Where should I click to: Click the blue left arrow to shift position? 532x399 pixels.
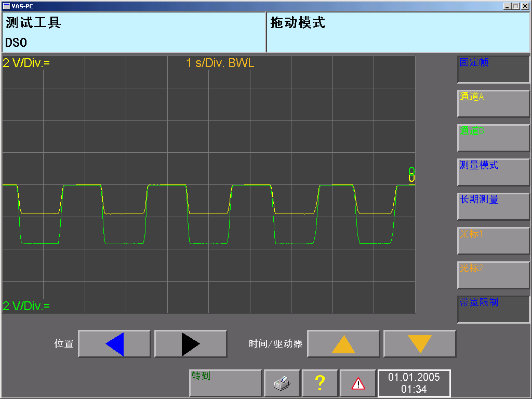[114, 343]
